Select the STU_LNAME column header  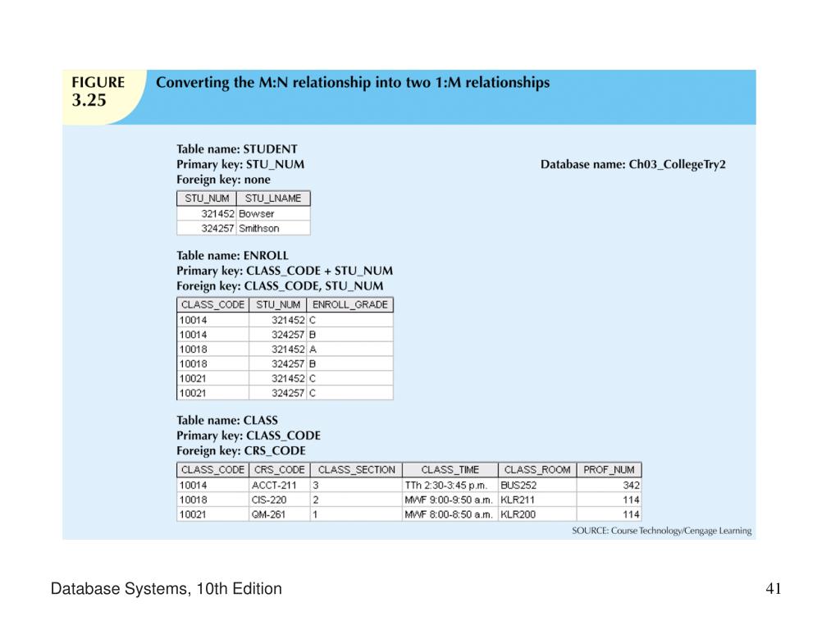pyautogui.click(x=273, y=199)
